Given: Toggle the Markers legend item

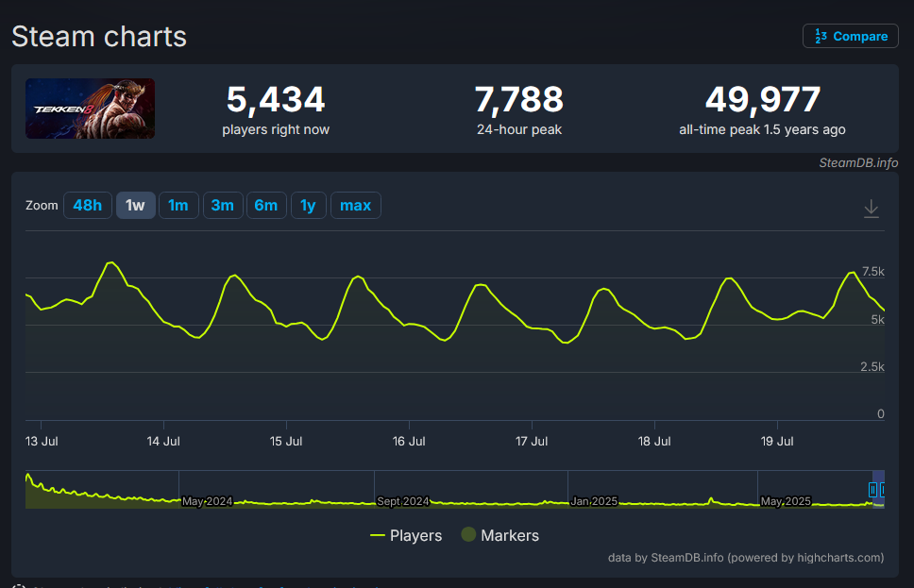Looking at the screenshot, I should 500,535.
